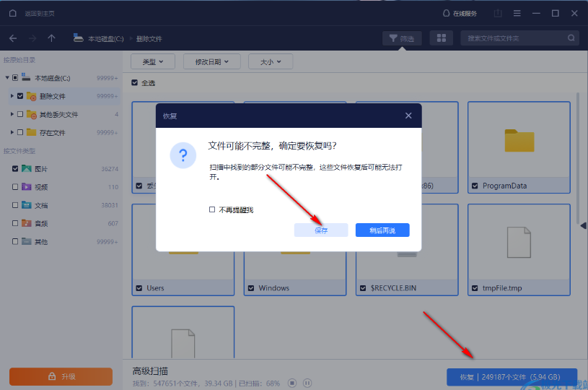588x390 pixels.
Task: Navigate up one directory level
Action: point(51,38)
